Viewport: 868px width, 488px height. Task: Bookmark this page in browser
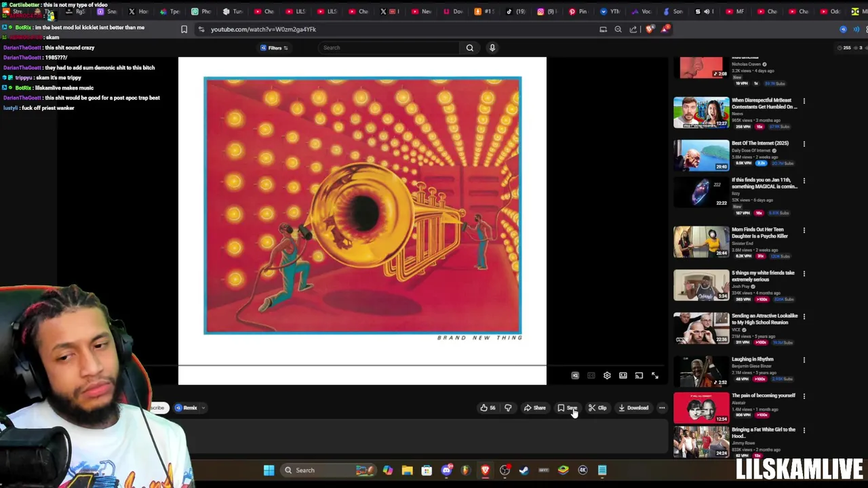point(184,29)
